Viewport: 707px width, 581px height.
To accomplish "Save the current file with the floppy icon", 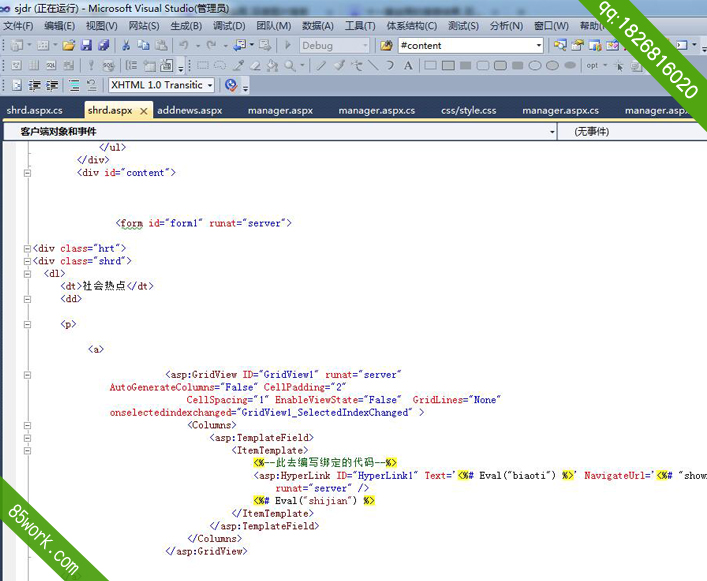I will [86, 45].
